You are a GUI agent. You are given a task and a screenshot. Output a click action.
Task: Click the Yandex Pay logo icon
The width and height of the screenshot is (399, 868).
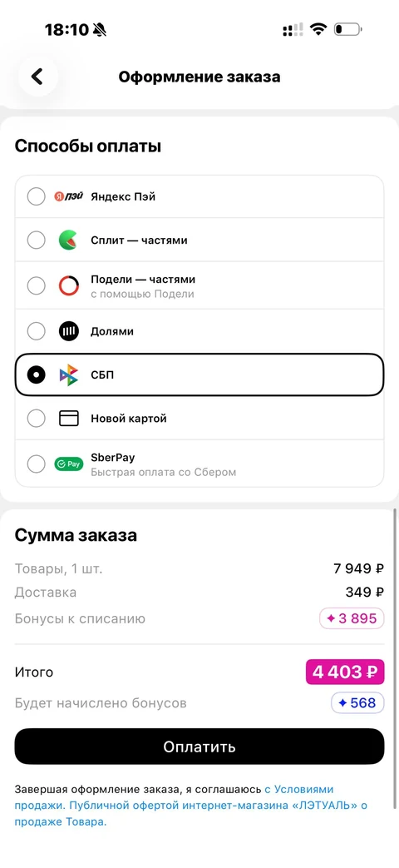point(68,196)
